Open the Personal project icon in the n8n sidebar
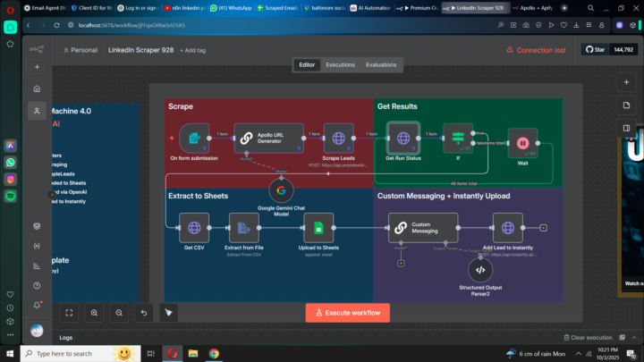The image size is (644, 362). (37, 111)
